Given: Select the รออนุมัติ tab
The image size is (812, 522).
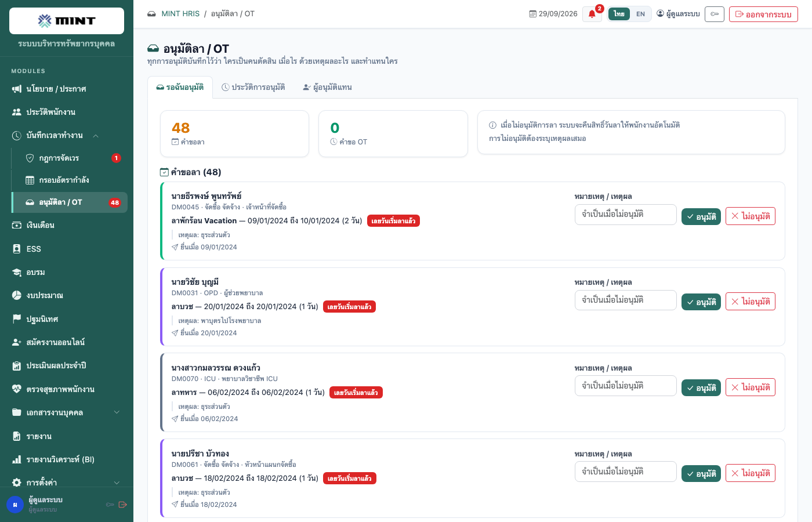Looking at the screenshot, I should tap(180, 87).
